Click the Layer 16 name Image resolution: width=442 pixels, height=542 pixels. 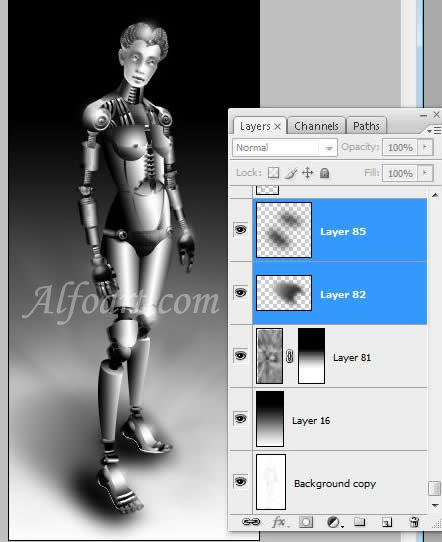(311, 420)
